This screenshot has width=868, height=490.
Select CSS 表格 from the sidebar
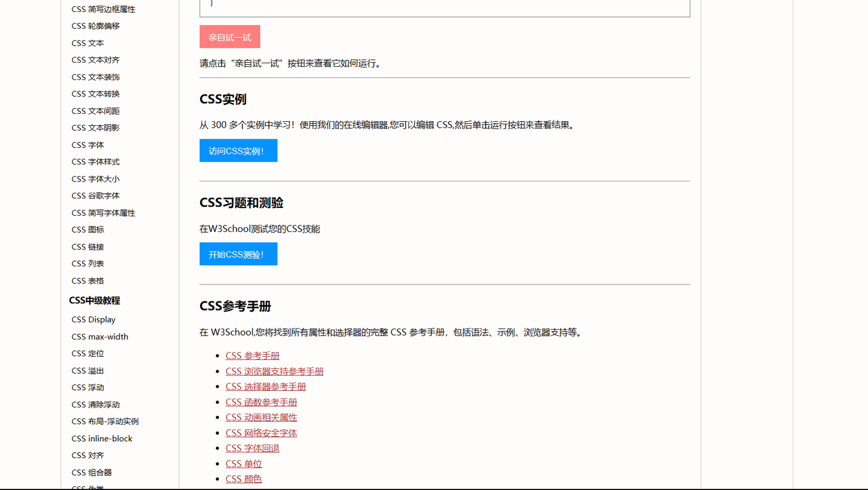[x=88, y=280]
